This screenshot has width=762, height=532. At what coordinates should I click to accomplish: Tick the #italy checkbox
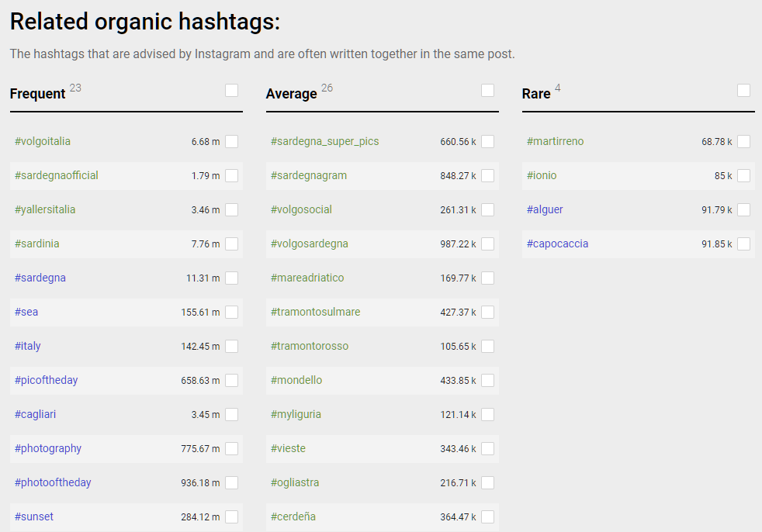(x=232, y=346)
